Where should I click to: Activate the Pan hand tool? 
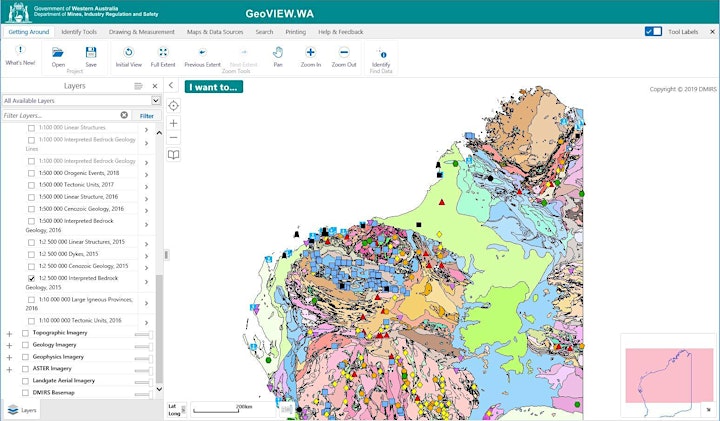(278, 56)
